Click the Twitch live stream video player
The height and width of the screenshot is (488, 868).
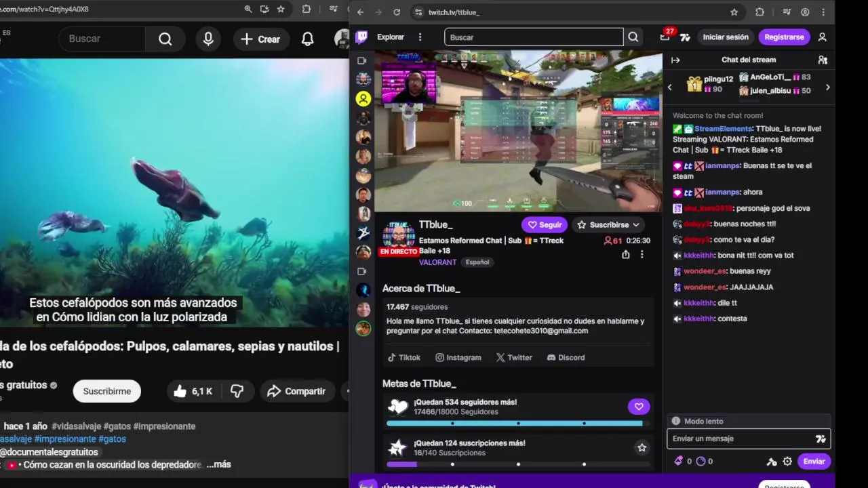pos(518,131)
